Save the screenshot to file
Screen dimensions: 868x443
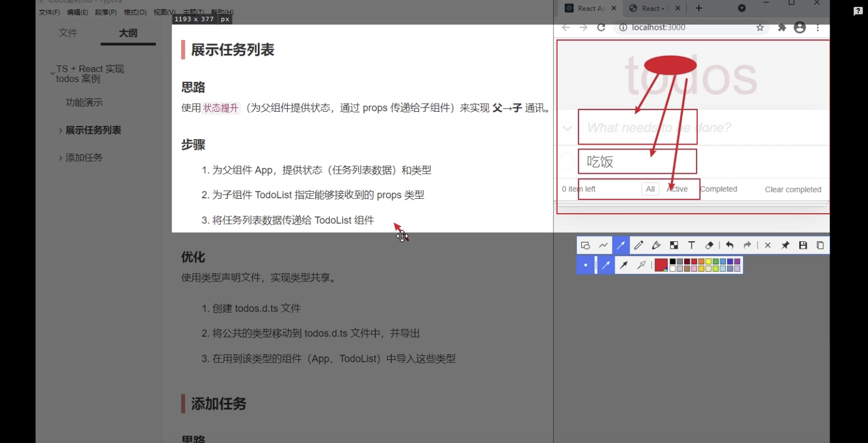[803, 245]
